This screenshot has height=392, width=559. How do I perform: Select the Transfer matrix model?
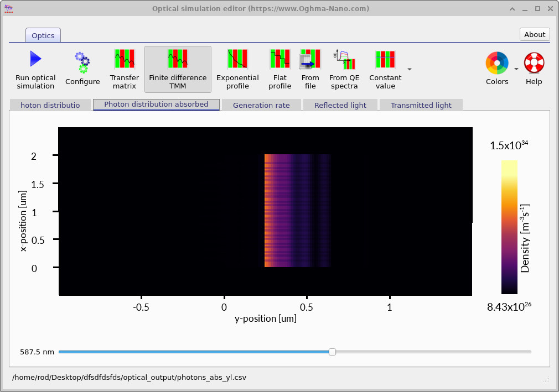pyautogui.click(x=124, y=70)
